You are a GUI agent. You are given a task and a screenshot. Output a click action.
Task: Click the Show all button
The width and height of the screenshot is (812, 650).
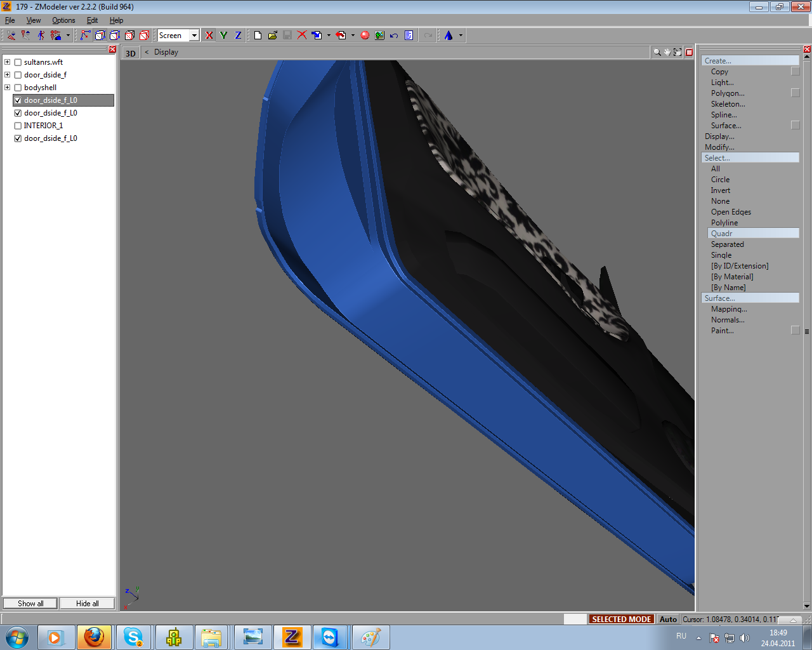coord(30,604)
